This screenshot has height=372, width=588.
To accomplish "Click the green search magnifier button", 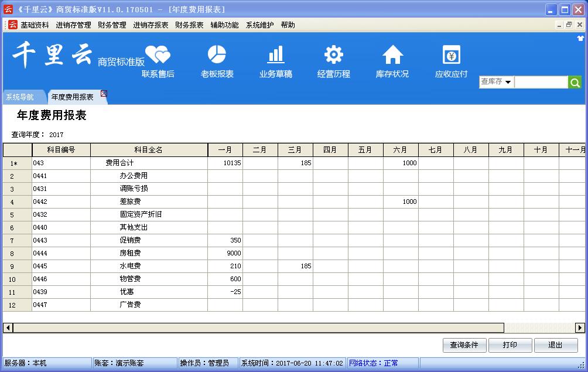I will [x=575, y=83].
